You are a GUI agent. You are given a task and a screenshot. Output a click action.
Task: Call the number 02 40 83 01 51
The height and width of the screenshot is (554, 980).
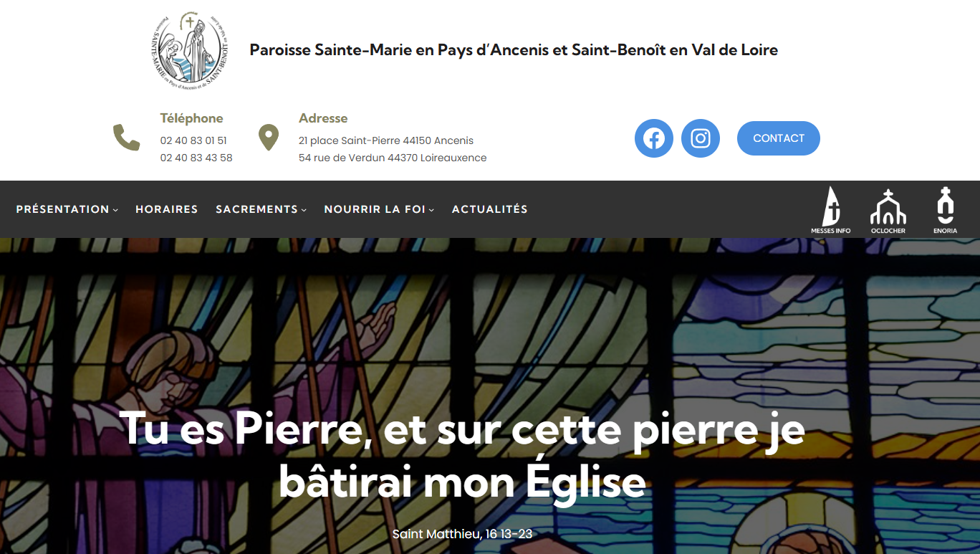193,140
